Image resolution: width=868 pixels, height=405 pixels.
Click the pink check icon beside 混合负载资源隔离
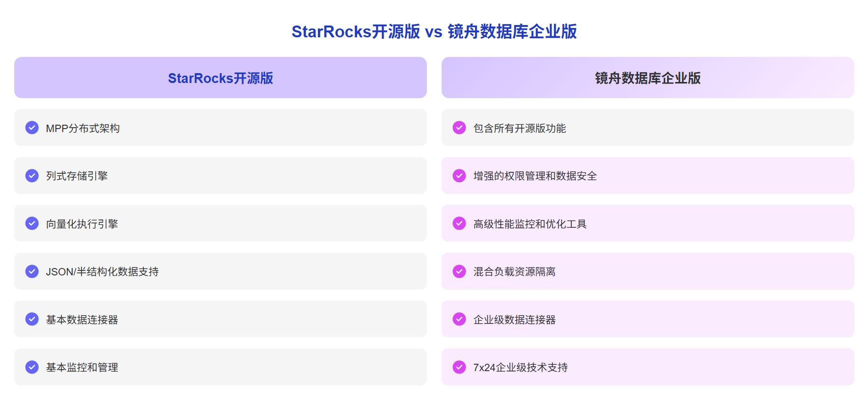(459, 271)
